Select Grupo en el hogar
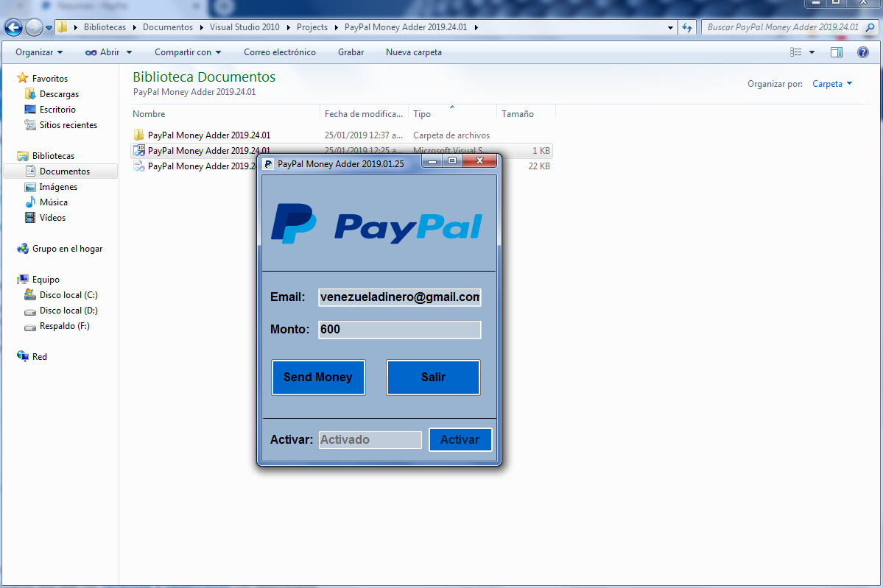Image resolution: width=883 pixels, height=588 pixels. [x=68, y=249]
